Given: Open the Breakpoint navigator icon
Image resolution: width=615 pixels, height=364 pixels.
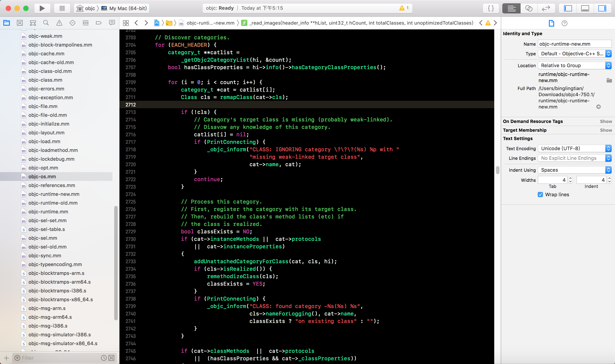Looking at the screenshot, I should [99, 23].
